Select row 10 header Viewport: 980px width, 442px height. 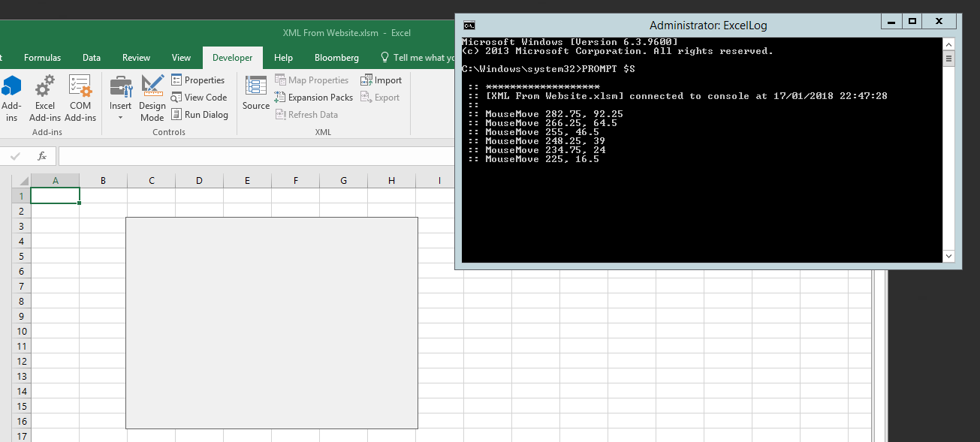21,331
